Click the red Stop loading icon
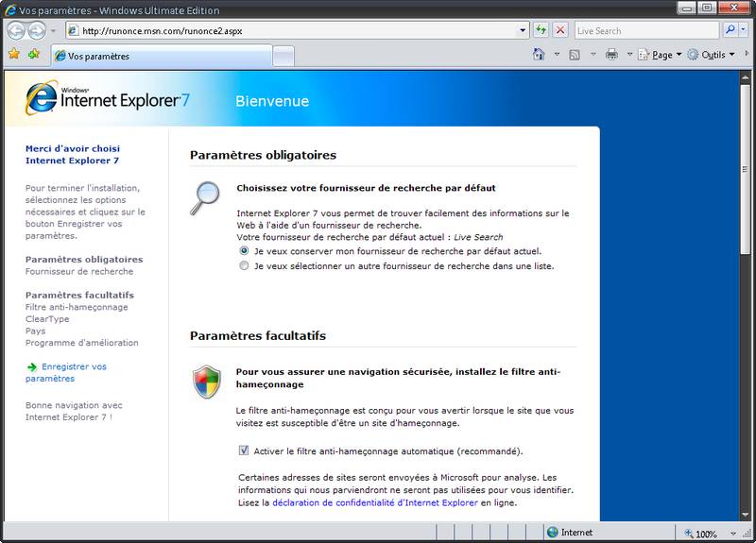Image resolution: width=756 pixels, height=543 pixels. 560,30
